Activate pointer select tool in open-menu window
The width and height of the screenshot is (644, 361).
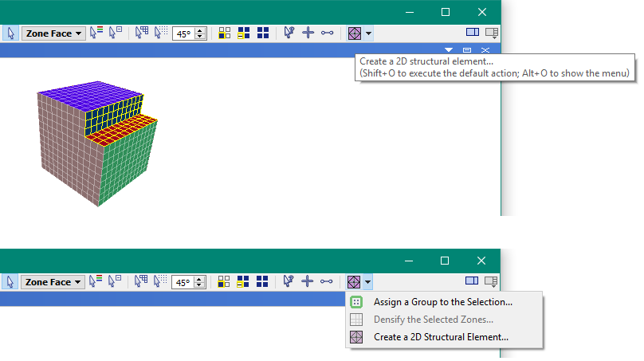pos(10,282)
